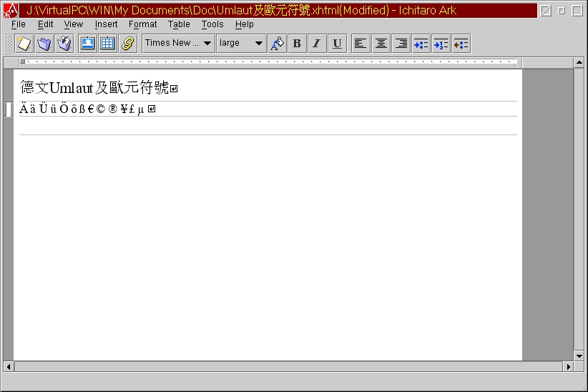The image size is (588, 392).
Task: Click the horizontal scrollbar right arrow
Action: click(x=568, y=366)
